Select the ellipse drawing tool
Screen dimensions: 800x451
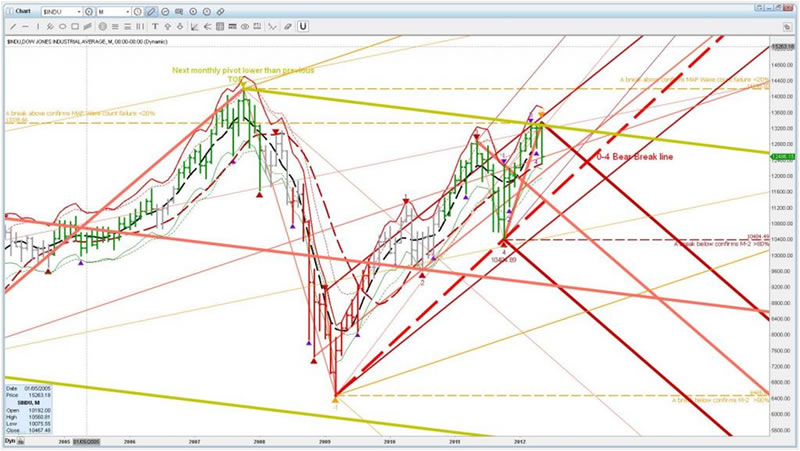pyautogui.click(x=62, y=27)
